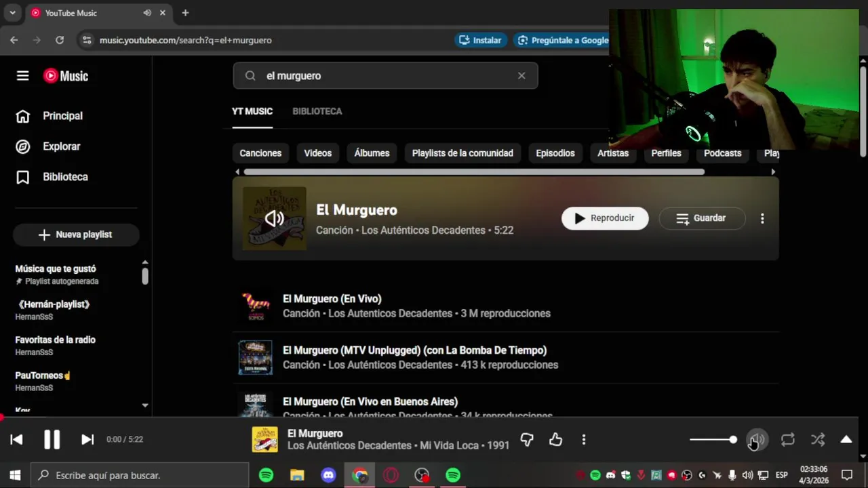Dislike the current song
The height and width of the screenshot is (488, 868).
click(527, 440)
